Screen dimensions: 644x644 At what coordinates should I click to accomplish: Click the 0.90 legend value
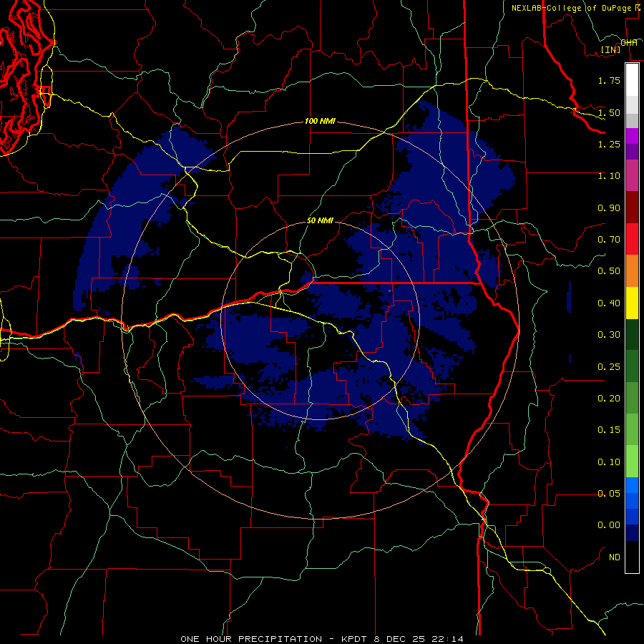pos(609,208)
